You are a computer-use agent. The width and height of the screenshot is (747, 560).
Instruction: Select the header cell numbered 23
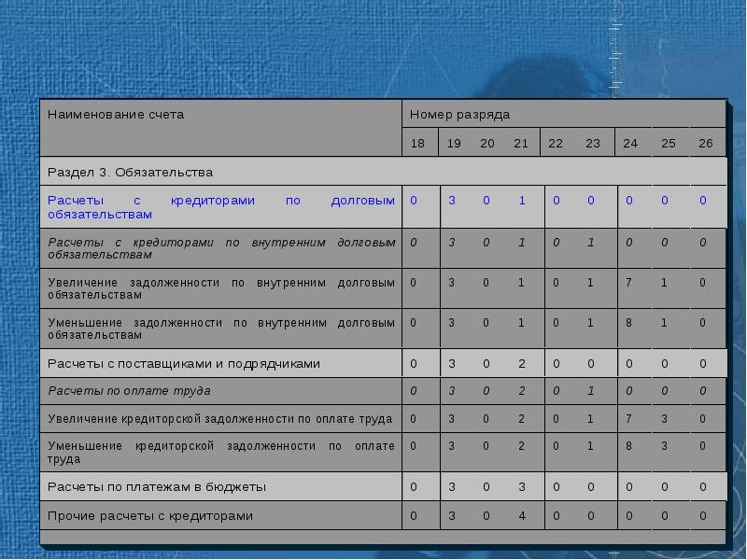pos(593,144)
